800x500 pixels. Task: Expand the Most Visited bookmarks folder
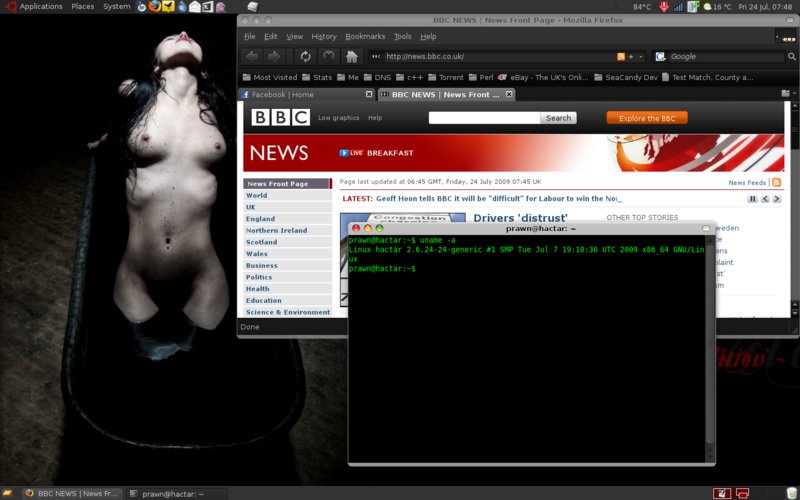coord(270,77)
